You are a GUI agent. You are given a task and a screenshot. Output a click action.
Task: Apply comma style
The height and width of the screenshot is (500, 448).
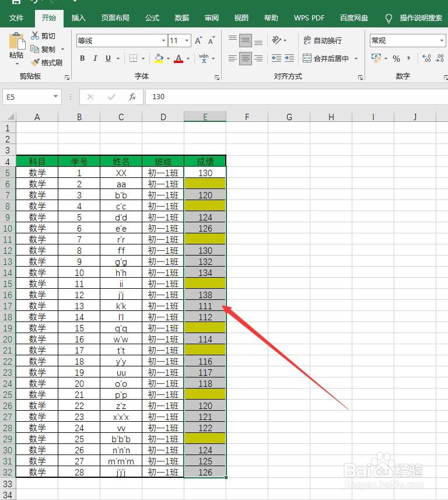408,58
